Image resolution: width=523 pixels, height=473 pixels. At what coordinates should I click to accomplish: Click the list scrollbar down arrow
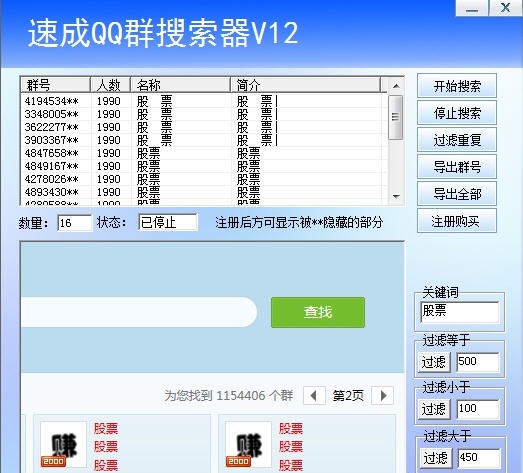coord(396,196)
